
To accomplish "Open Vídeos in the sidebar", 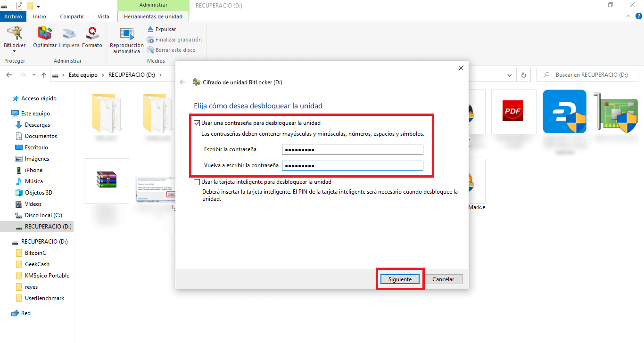I will pos(33,204).
